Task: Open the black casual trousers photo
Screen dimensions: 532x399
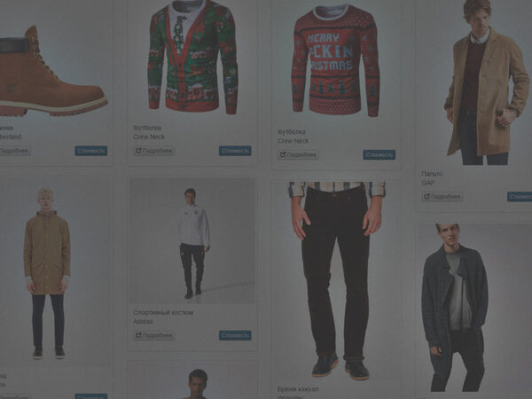Action: 336,280
